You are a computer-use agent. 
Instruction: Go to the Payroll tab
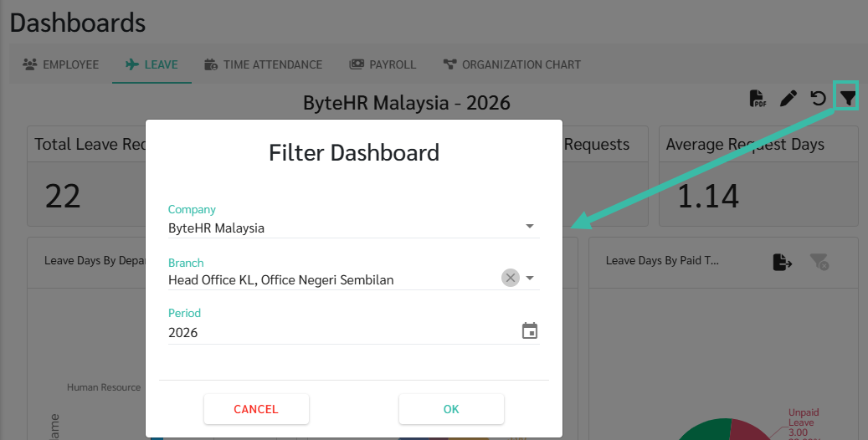(x=383, y=64)
